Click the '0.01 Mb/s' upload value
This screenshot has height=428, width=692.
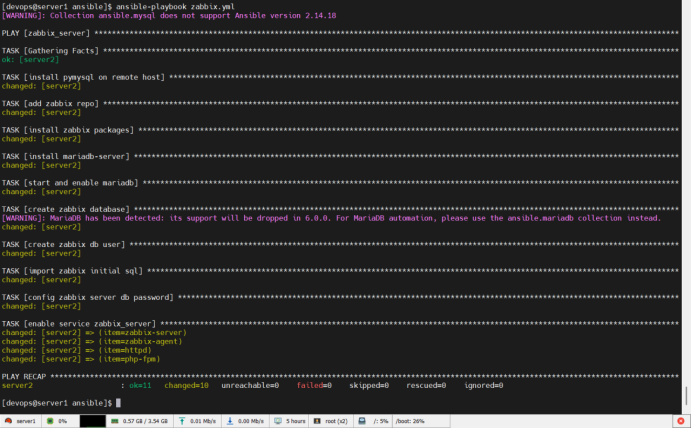(x=203, y=421)
